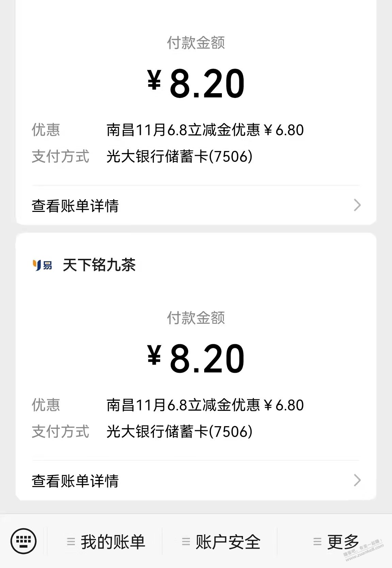Tap the list icon beside 我的账单
The height and width of the screenshot is (568, 392).
point(71,541)
